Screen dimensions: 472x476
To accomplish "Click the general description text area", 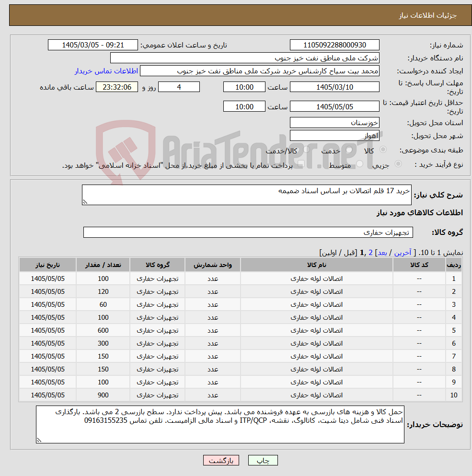I will (246, 195).
